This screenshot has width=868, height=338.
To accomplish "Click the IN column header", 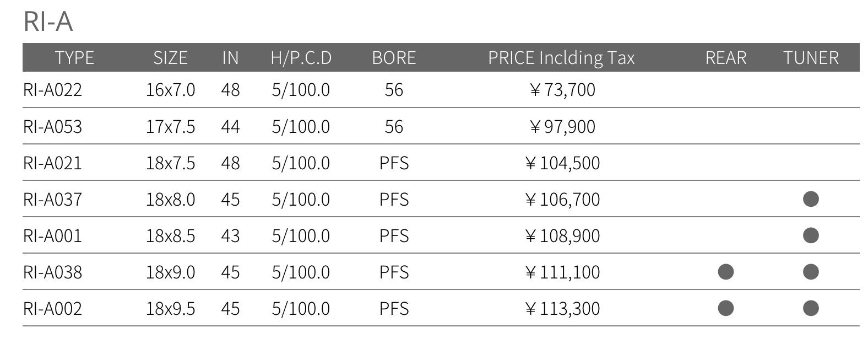I will (230, 58).
